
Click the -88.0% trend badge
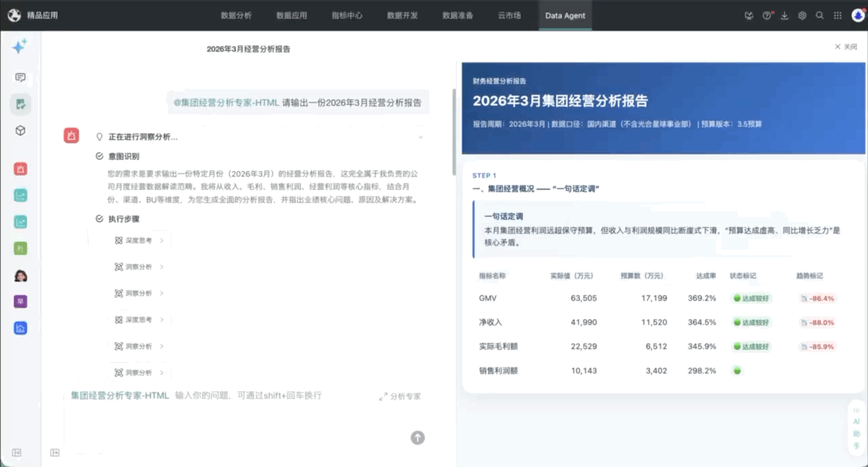(816, 322)
